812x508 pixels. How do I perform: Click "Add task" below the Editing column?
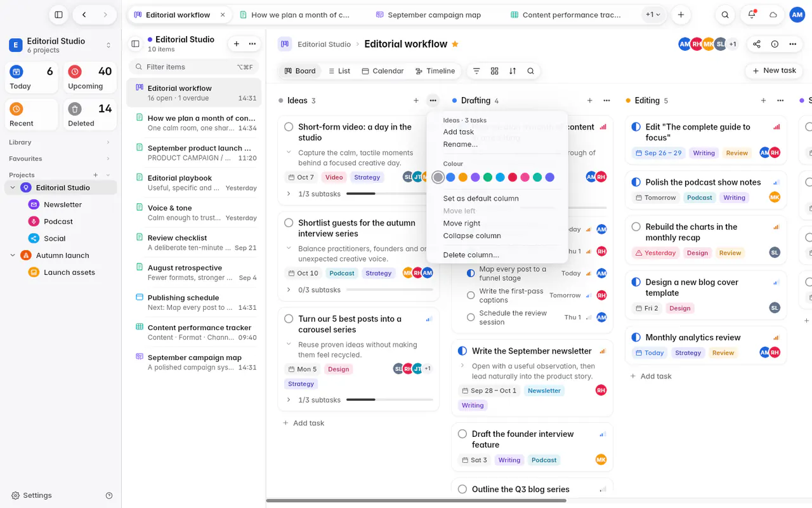point(650,376)
